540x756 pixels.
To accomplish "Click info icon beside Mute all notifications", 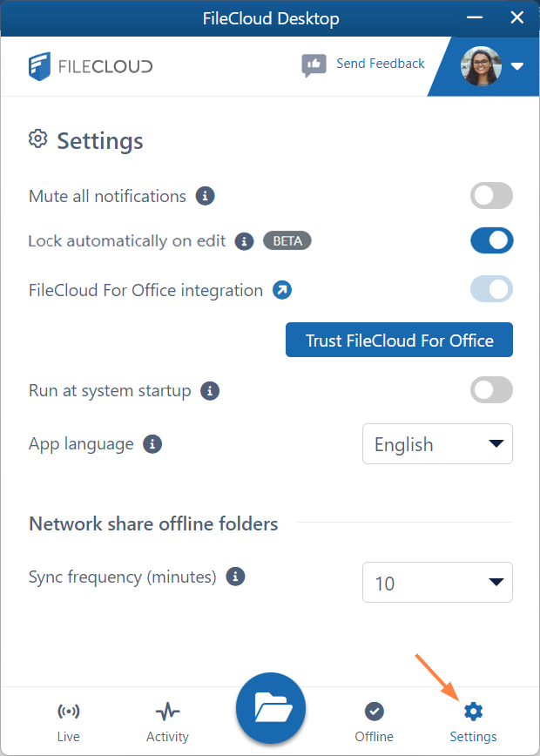I will (205, 196).
